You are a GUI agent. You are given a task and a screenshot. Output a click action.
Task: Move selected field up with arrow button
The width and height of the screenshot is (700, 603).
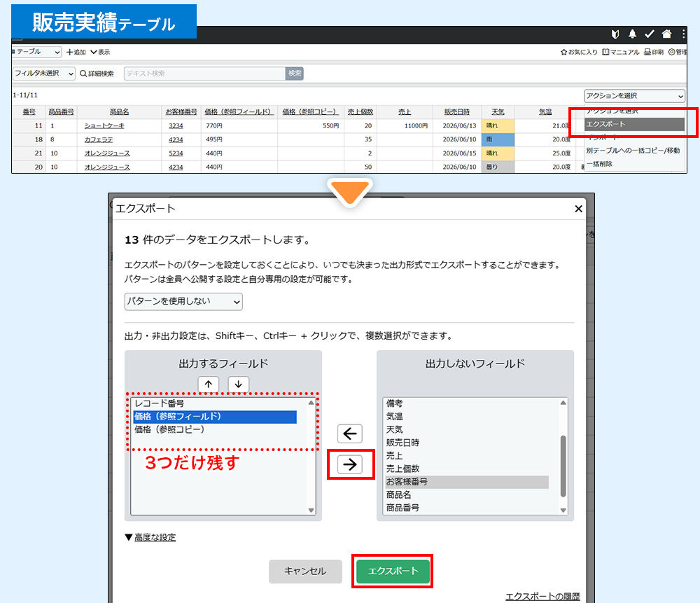[x=209, y=384]
